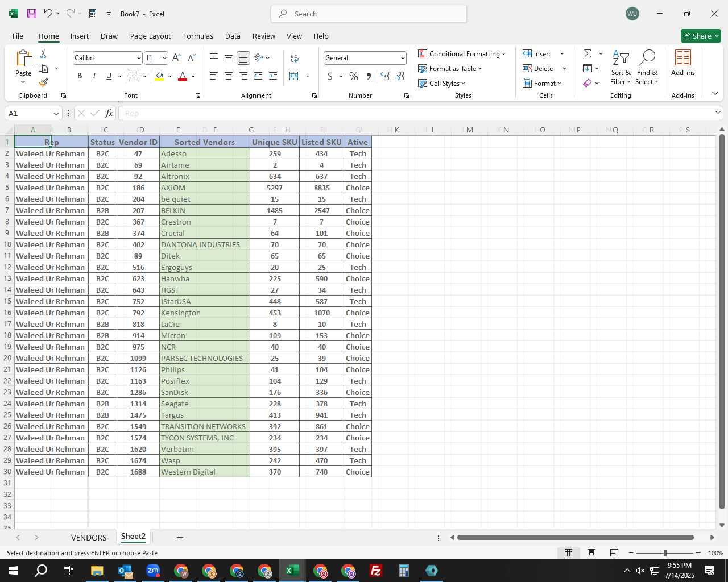
Task: Toggle Align Right
Action: pyautogui.click(x=243, y=76)
